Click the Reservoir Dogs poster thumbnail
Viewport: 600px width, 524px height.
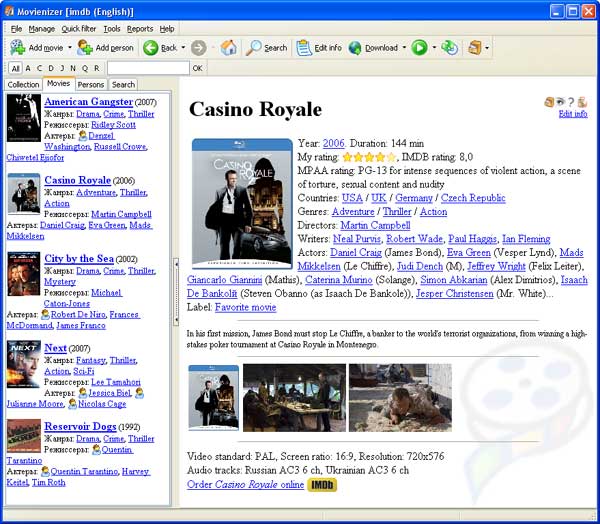tap(23, 437)
